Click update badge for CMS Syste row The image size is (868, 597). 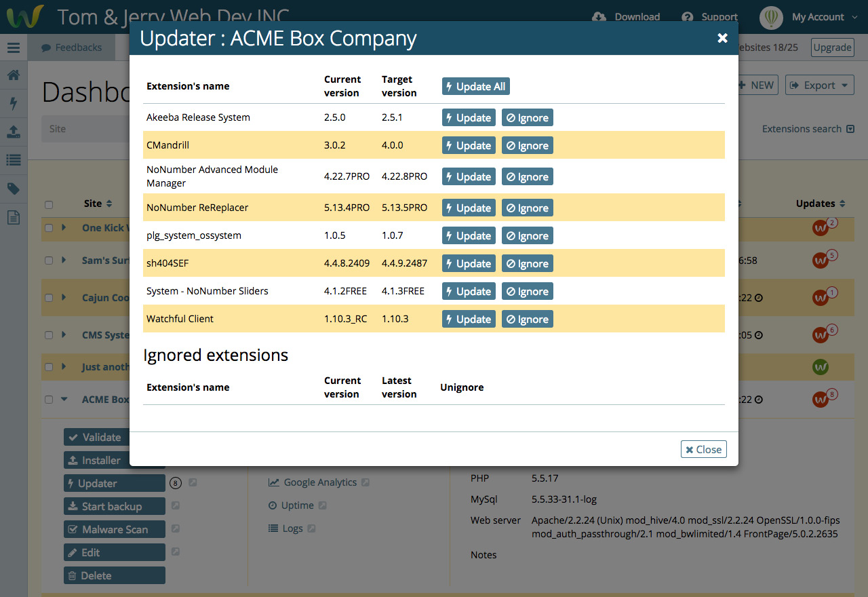pos(824,334)
